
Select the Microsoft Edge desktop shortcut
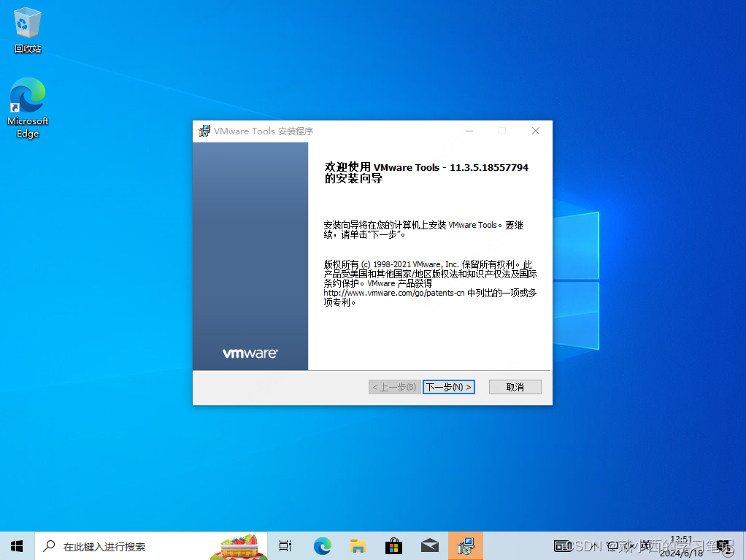tap(28, 108)
